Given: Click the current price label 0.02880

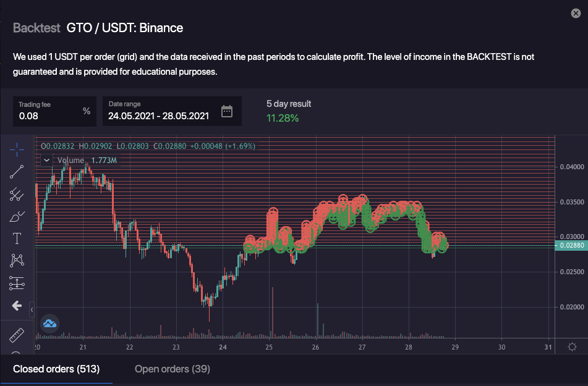Looking at the screenshot, I should pos(571,246).
